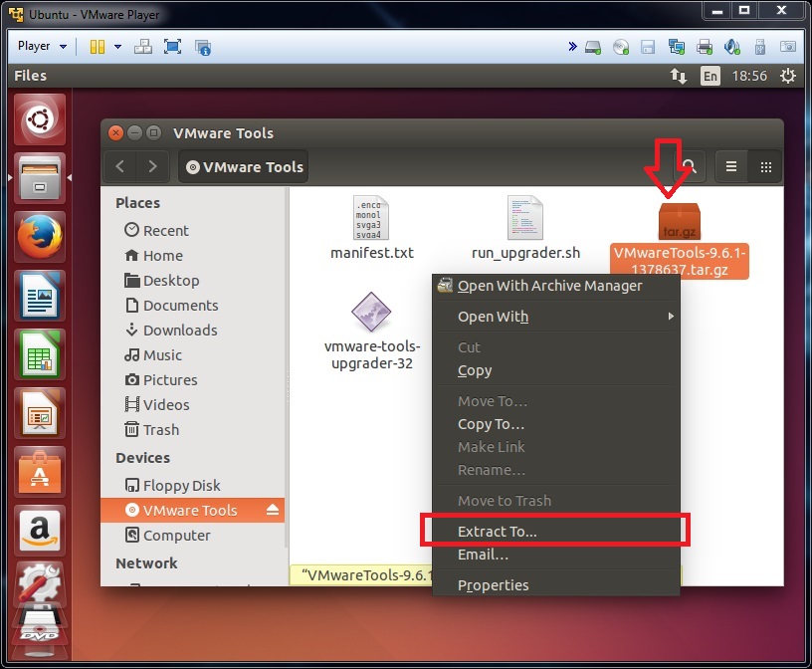Click the floppy drive device icon
The width and height of the screenshot is (812, 669).
pyautogui.click(x=648, y=47)
